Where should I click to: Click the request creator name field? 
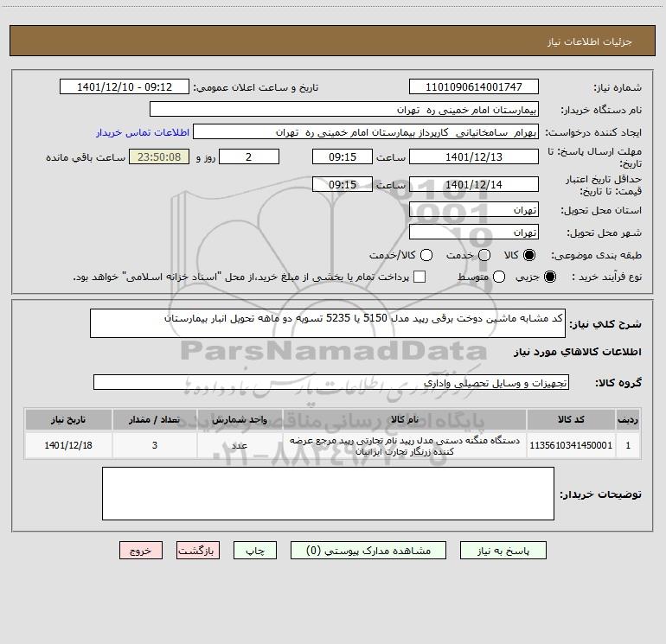click(x=366, y=131)
